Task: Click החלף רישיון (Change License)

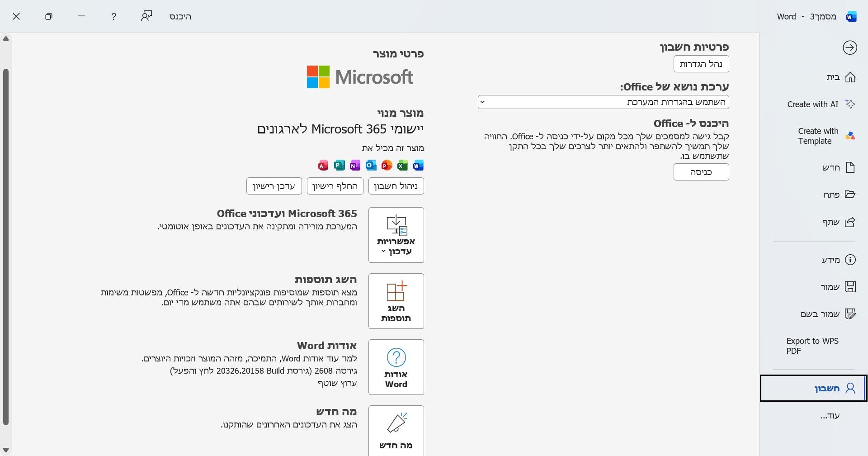Action: click(x=335, y=186)
